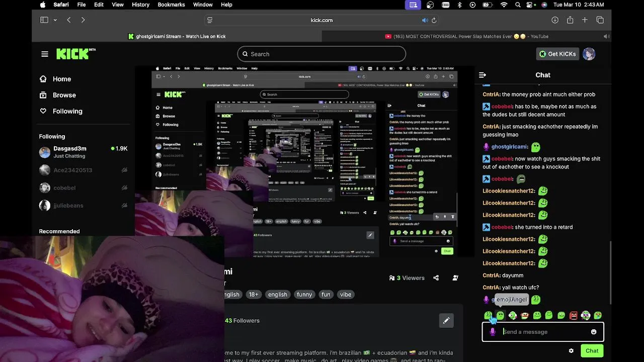Reload the page
The height and width of the screenshot is (362, 644).
tap(434, 20)
